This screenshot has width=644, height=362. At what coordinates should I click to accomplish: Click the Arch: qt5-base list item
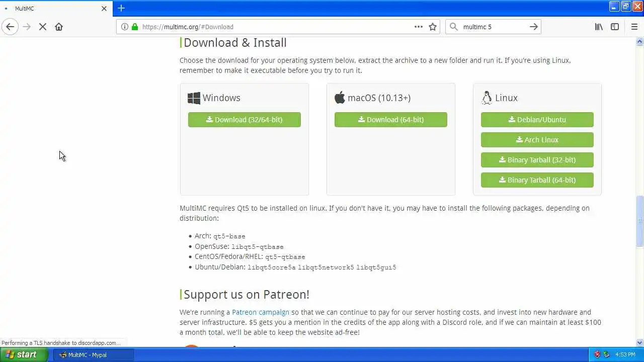coord(220,236)
